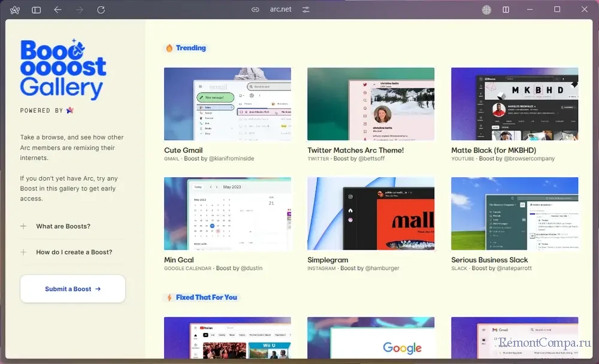Reload the page with refresh icon
Image resolution: width=599 pixels, height=364 pixels.
pyautogui.click(x=101, y=10)
